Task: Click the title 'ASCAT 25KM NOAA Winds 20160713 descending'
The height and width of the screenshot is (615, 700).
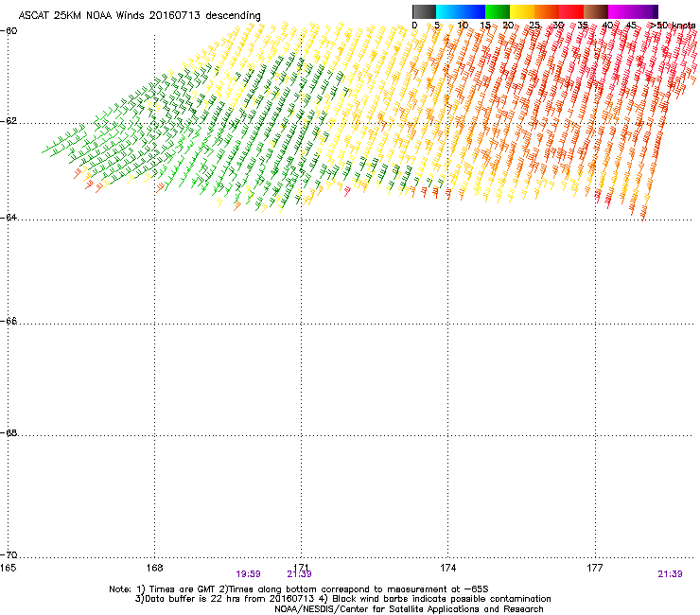Action: coord(139,15)
